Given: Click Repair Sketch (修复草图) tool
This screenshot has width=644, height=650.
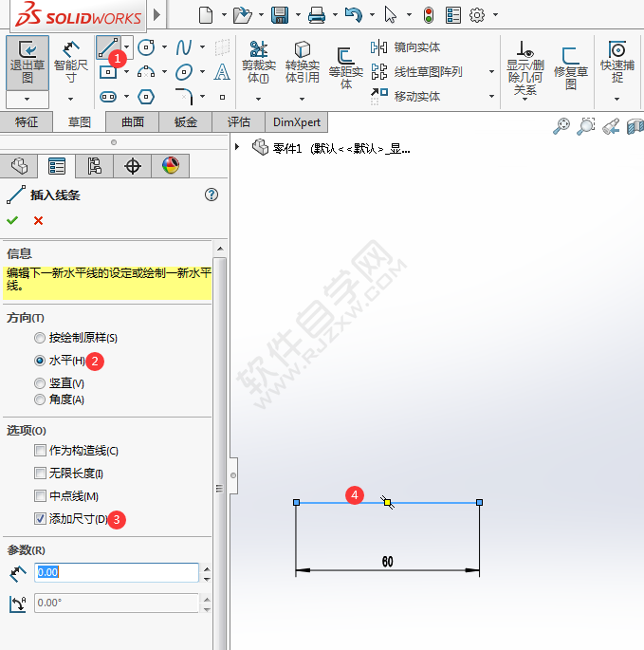Looking at the screenshot, I should click(x=571, y=68).
